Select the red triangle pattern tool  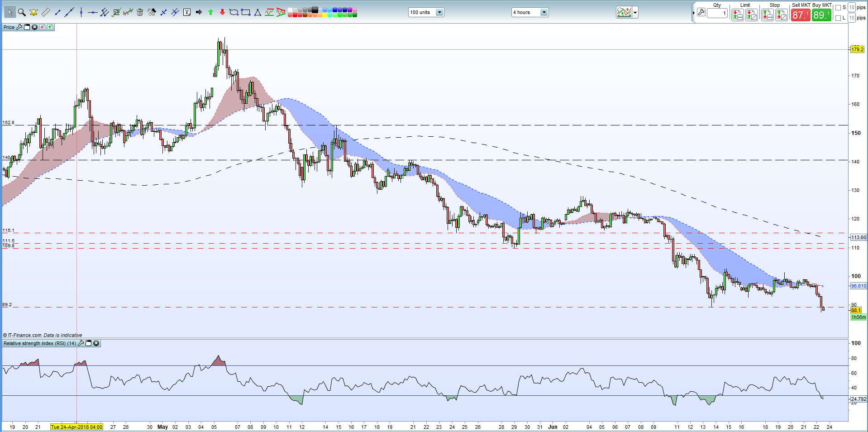[x=281, y=12]
